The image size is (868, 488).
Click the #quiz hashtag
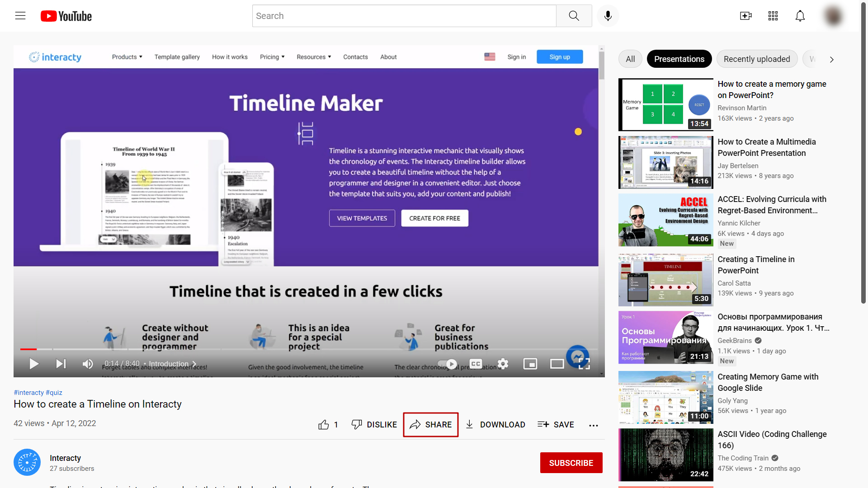tap(54, 392)
